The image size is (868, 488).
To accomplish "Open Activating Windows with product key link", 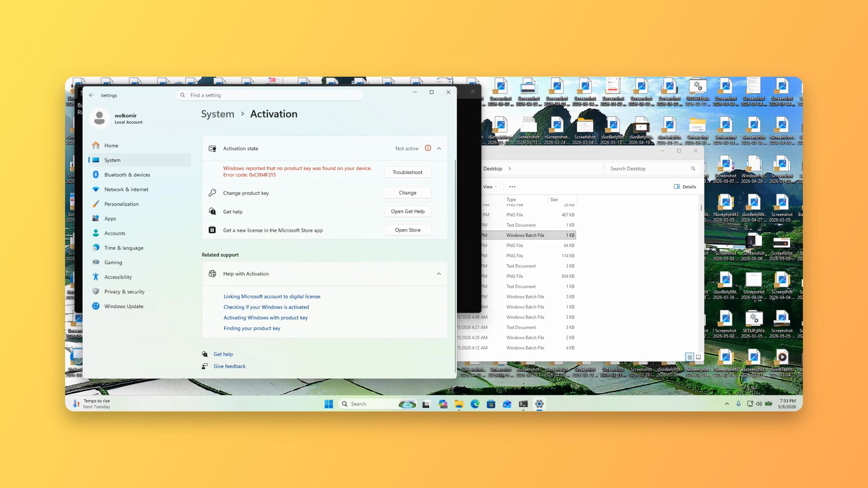I will click(265, 318).
